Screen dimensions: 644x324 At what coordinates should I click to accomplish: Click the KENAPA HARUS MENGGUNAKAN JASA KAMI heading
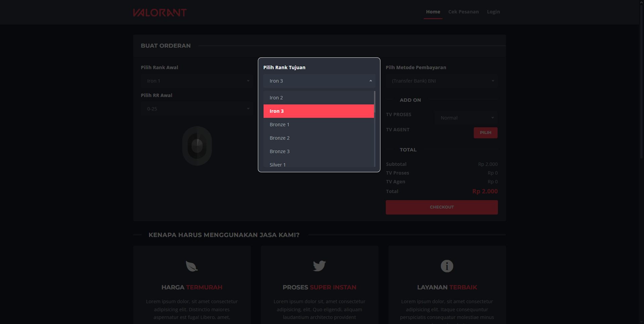(x=224, y=235)
